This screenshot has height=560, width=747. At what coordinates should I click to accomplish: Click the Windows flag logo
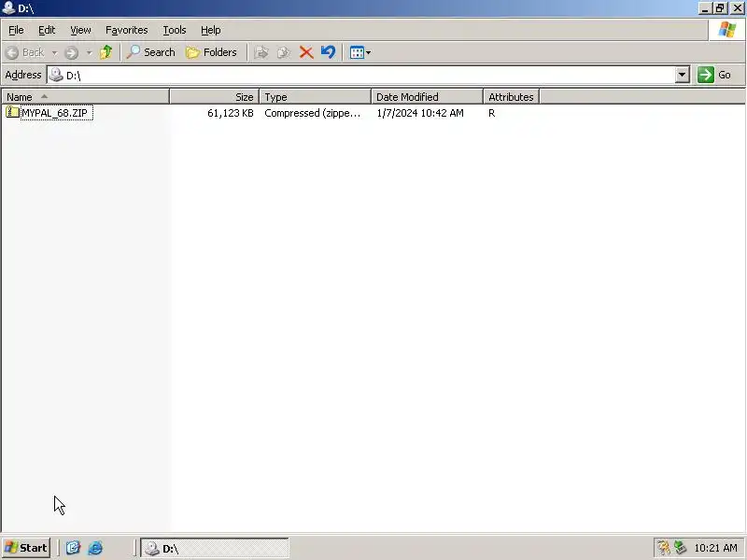[x=727, y=30]
